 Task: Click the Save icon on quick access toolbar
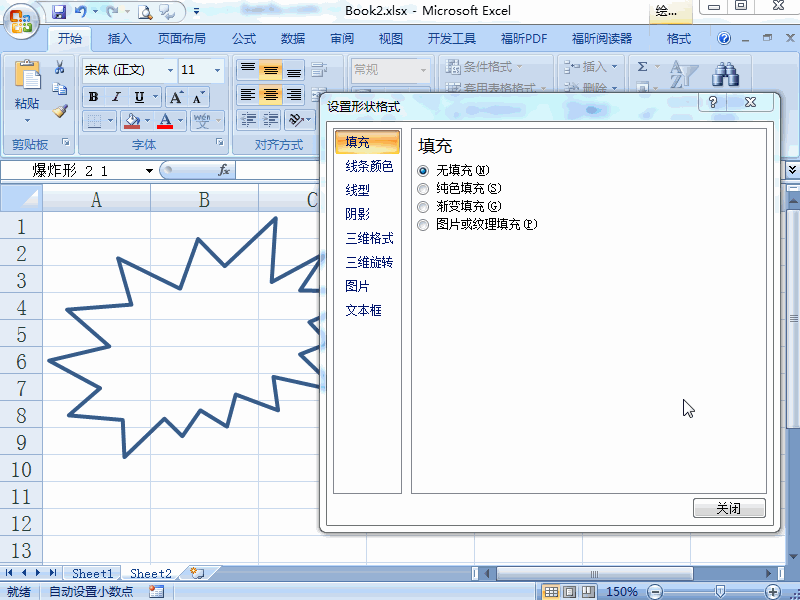[x=60, y=10]
